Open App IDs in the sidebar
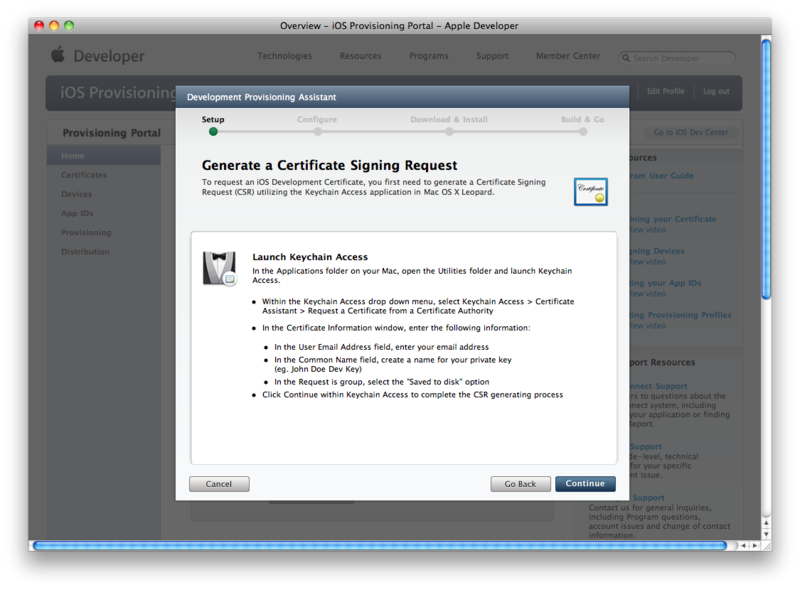Image resolution: width=800 pixels, height=590 pixels. pos(77,213)
